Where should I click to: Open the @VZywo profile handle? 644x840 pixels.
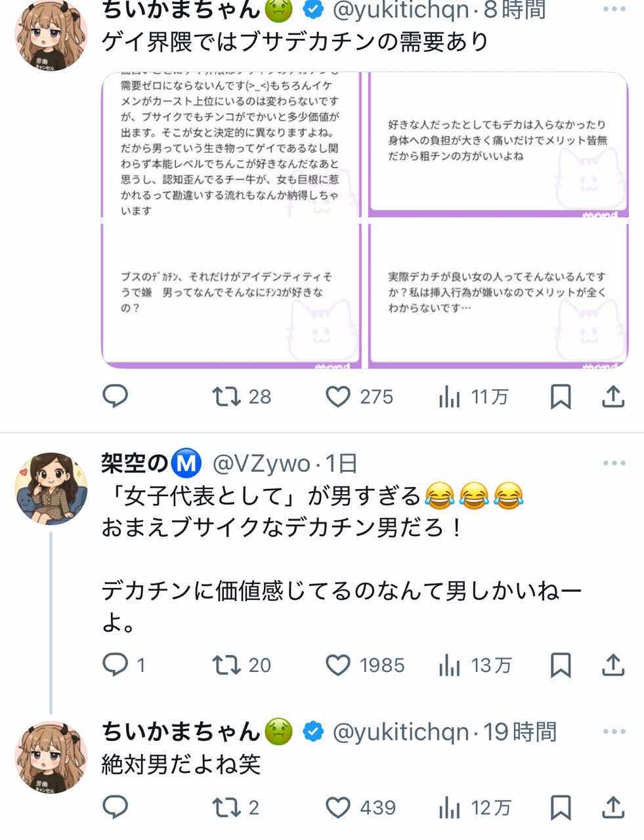(x=262, y=464)
